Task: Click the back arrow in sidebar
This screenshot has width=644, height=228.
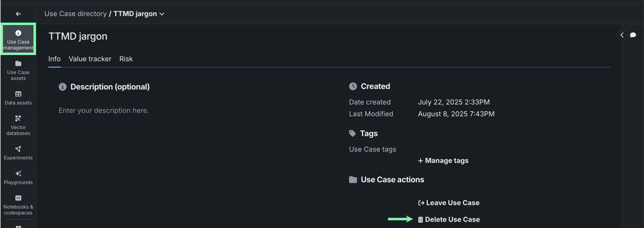Action: click(x=18, y=14)
